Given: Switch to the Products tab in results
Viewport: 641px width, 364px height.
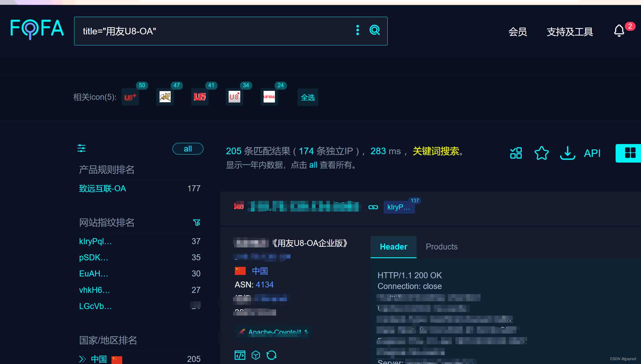Looking at the screenshot, I should pyautogui.click(x=442, y=247).
